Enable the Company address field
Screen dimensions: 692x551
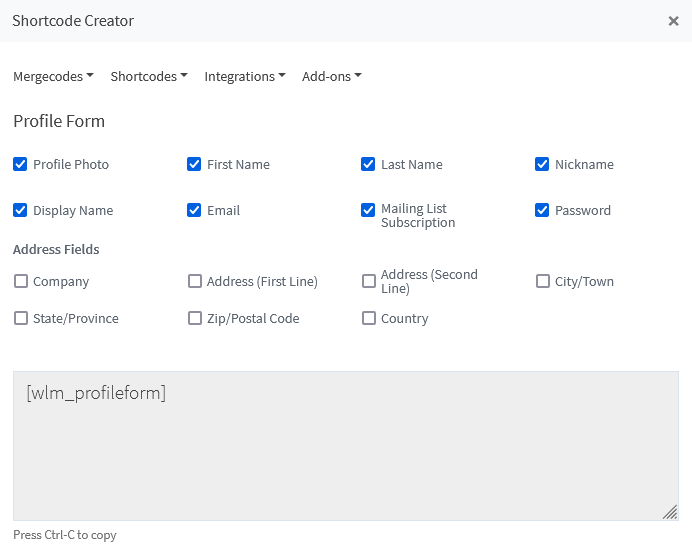[21, 281]
